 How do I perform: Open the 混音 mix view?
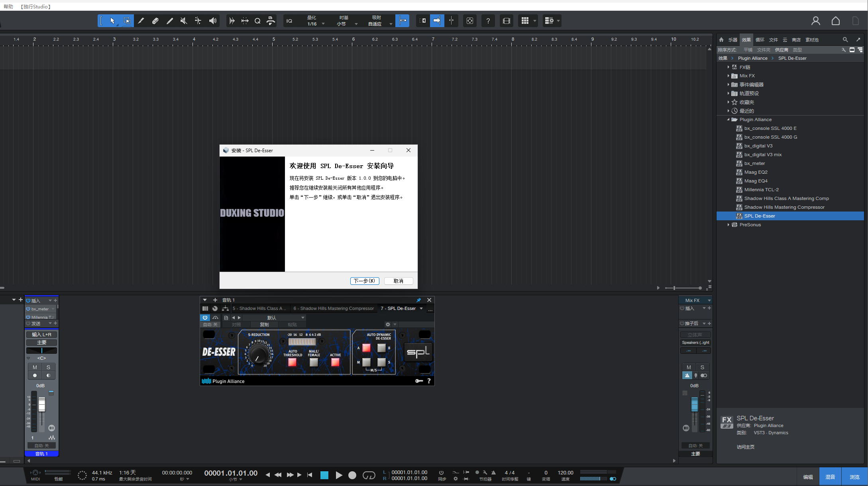point(830,476)
